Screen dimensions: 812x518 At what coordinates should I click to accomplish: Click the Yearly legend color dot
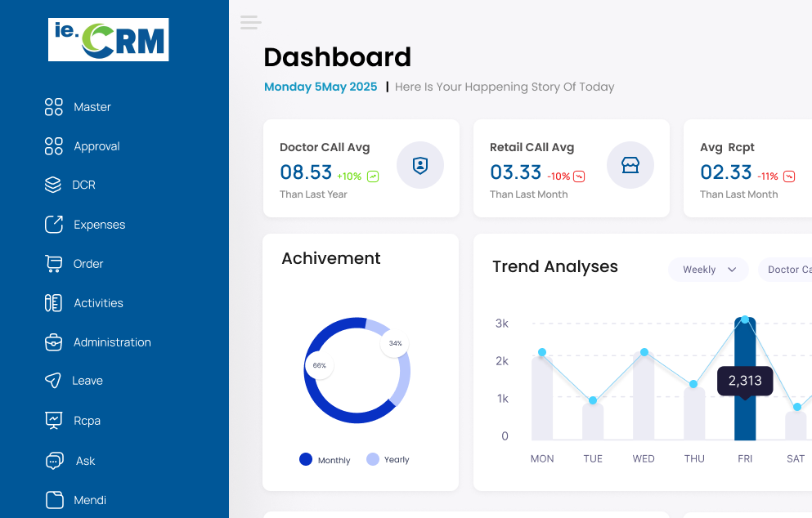373,459
